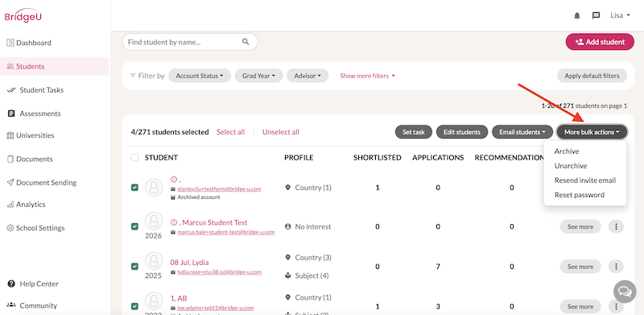Click the search magnifier icon

click(246, 42)
